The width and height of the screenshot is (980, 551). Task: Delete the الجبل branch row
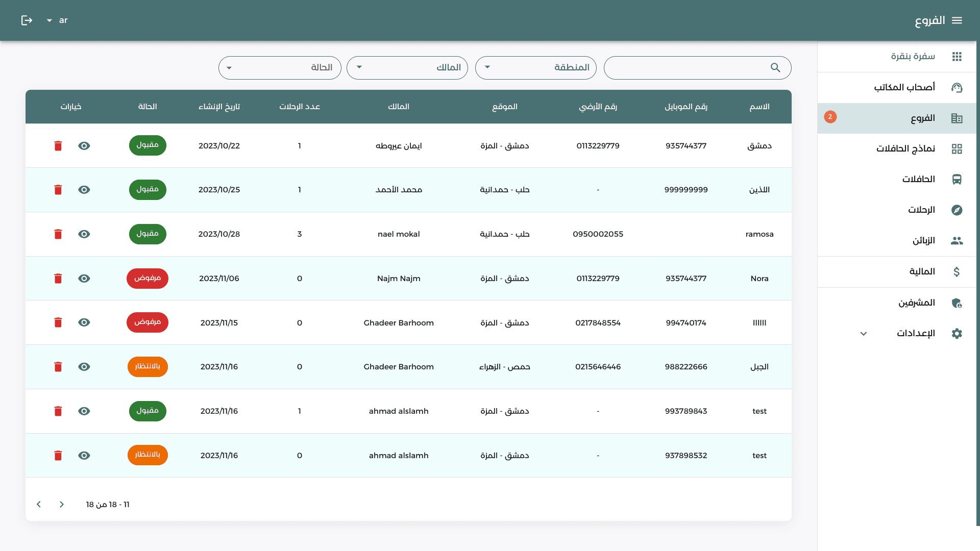click(x=58, y=367)
